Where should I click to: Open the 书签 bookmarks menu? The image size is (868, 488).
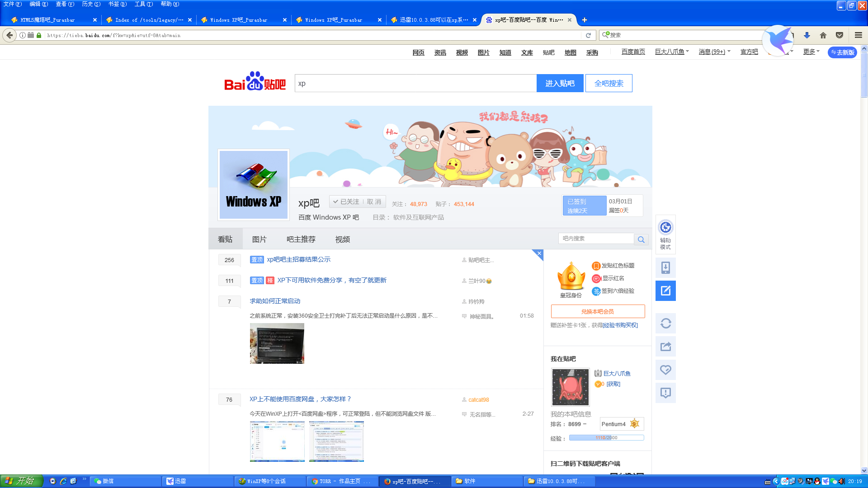(117, 4)
